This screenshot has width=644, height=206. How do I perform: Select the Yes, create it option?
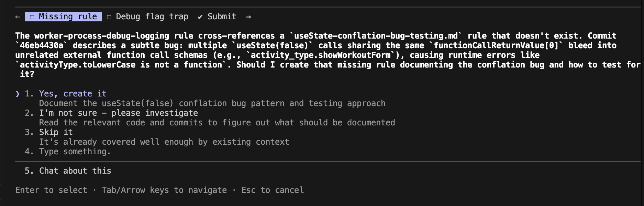coord(72,93)
